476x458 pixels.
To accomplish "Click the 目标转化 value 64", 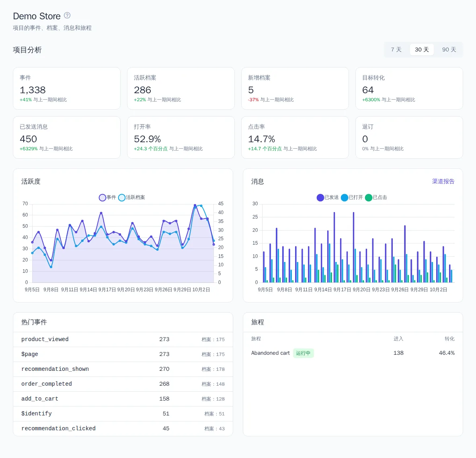I will click(x=367, y=90).
